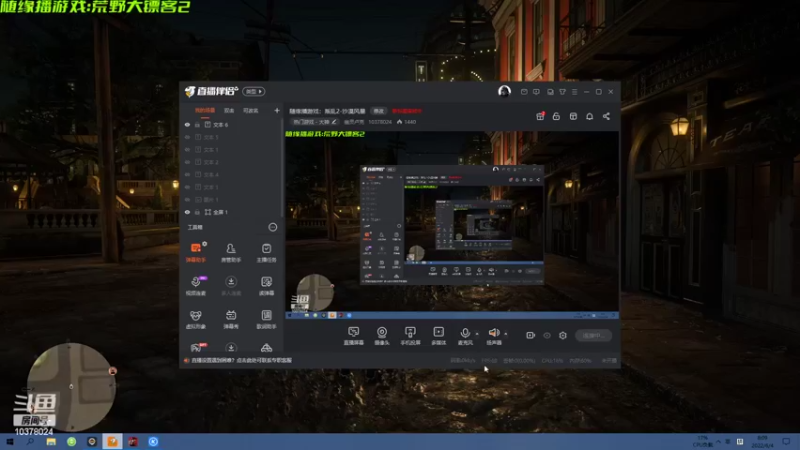
Task: Add a 多媒体 multimedia source
Action: 438,336
